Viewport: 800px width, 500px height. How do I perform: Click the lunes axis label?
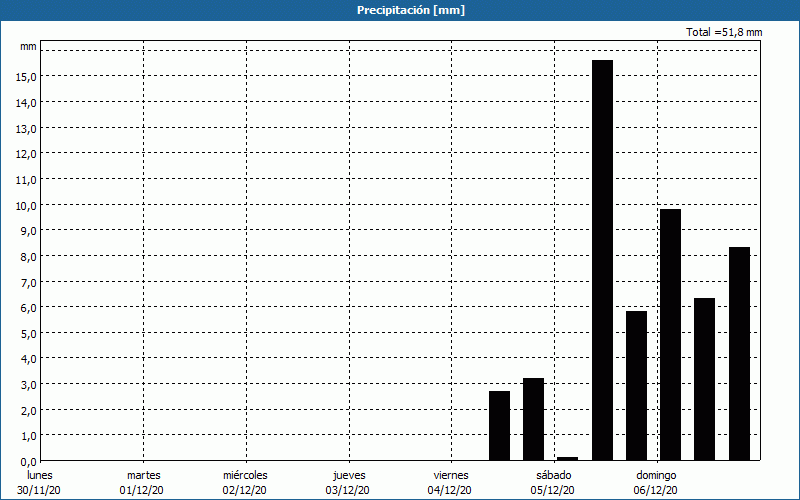coord(40,475)
